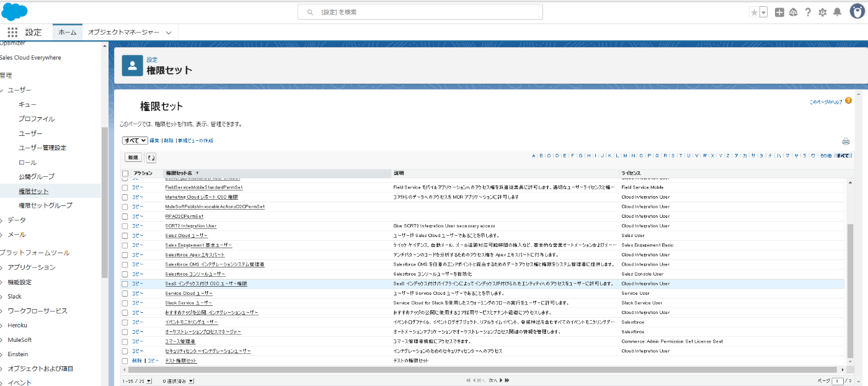Check the Service Cloud ユーザー row checkbox

125,293
